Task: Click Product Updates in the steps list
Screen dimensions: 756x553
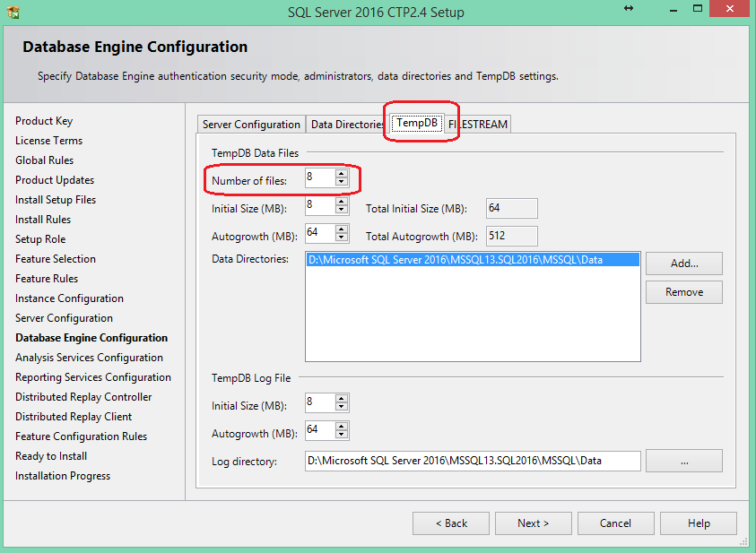Action: [55, 180]
